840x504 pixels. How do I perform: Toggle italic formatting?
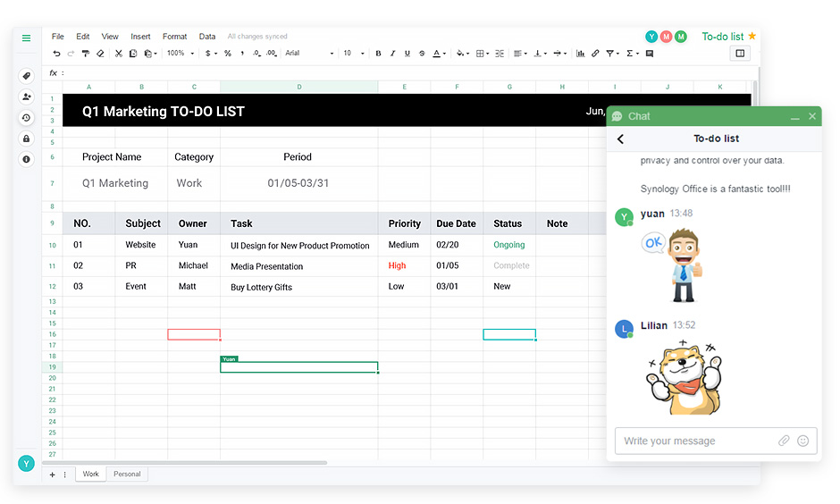pyautogui.click(x=392, y=54)
